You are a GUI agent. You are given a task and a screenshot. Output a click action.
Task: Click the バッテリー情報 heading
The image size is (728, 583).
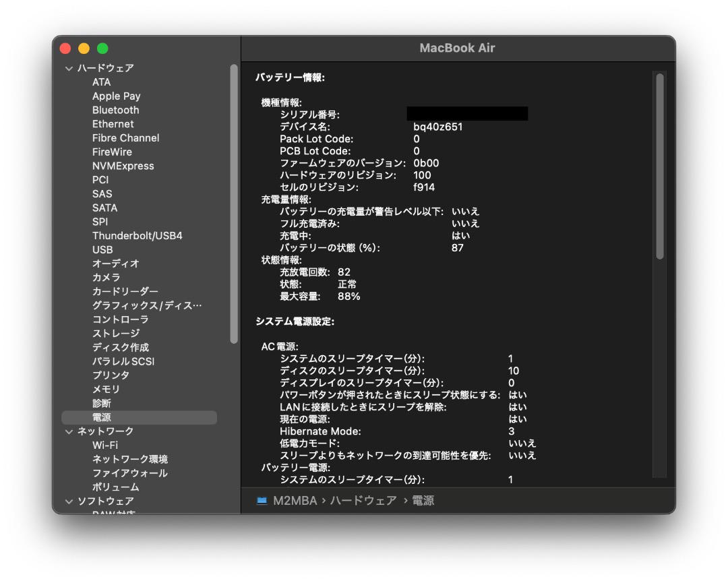[x=290, y=78]
